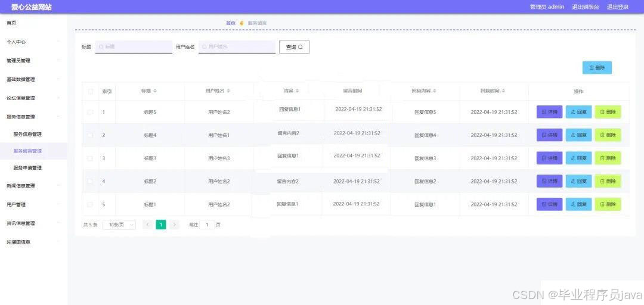644x305 pixels.
Task: Collapse 服务信息管理 parent menu in sidebar
Action: [33, 117]
